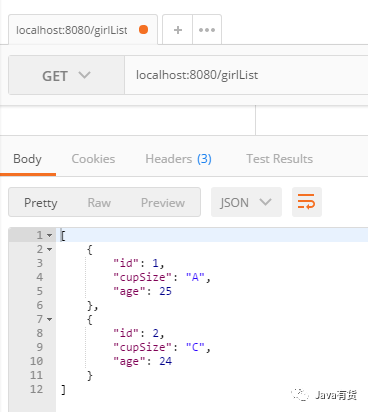Image resolution: width=368 pixels, height=412 pixels.
Task: Switch to the Cookies response tab
Action: (93, 159)
